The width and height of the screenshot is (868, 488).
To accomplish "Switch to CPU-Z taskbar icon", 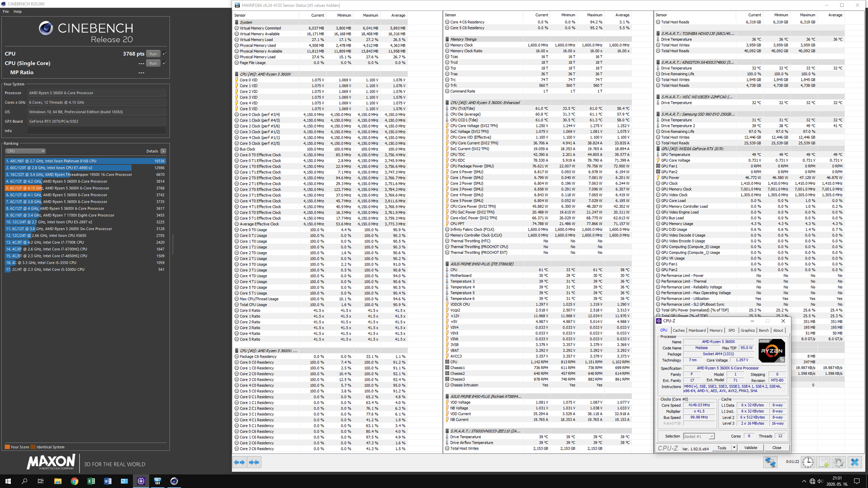I will [x=141, y=481].
